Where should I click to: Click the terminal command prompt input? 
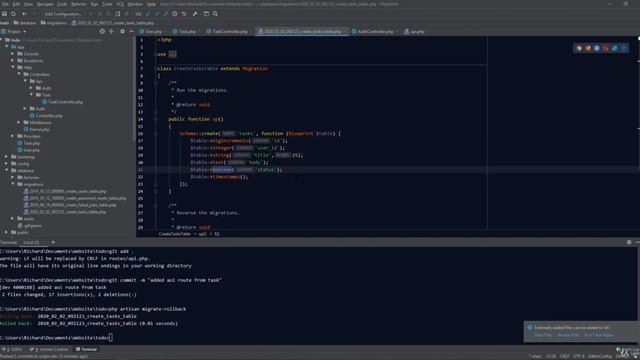[111, 338]
